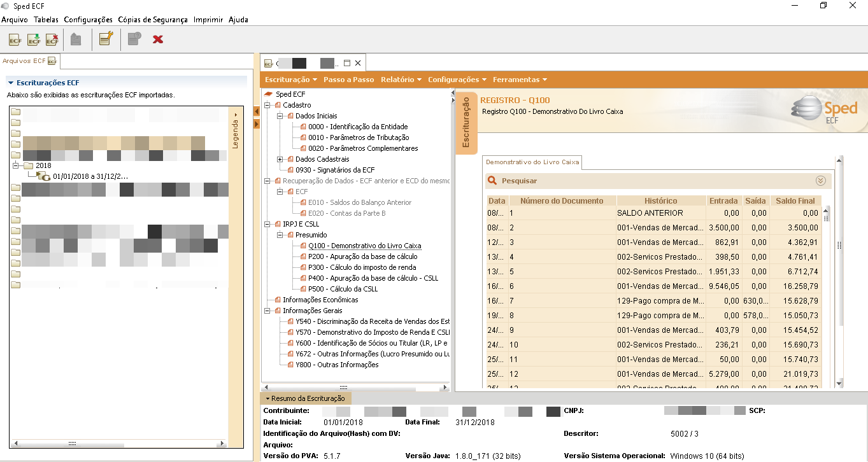
Task: Click the form icon with orange wrench
Action: point(106,39)
